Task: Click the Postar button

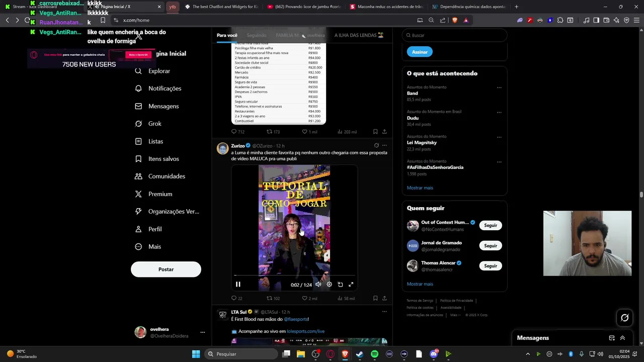Action: pyautogui.click(x=166, y=269)
